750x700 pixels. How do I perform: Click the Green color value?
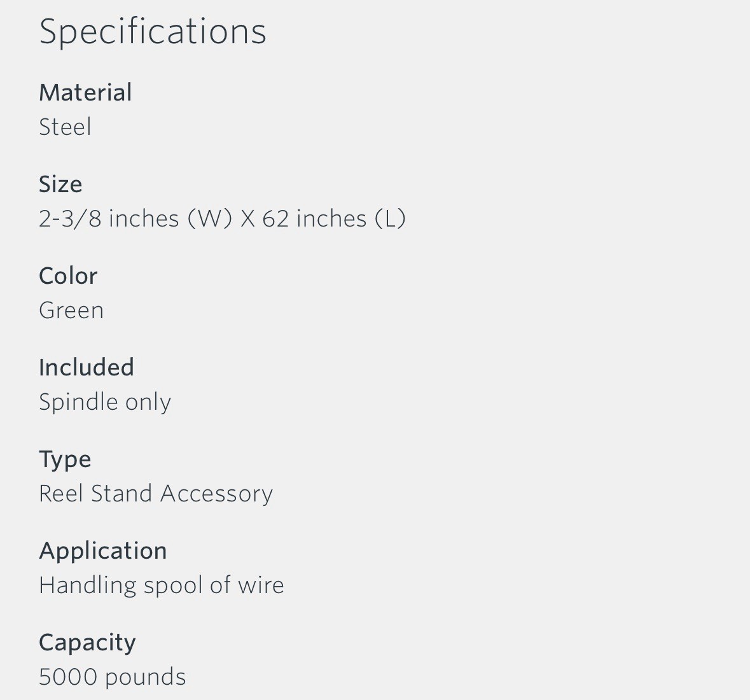[x=71, y=310]
